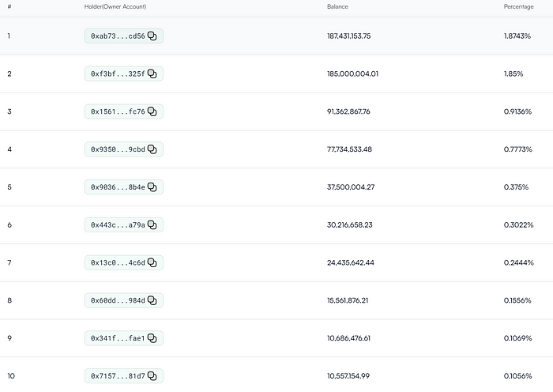Copy holder address 0x60dd...984d
The image size is (553, 392).
pyautogui.click(x=153, y=300)
